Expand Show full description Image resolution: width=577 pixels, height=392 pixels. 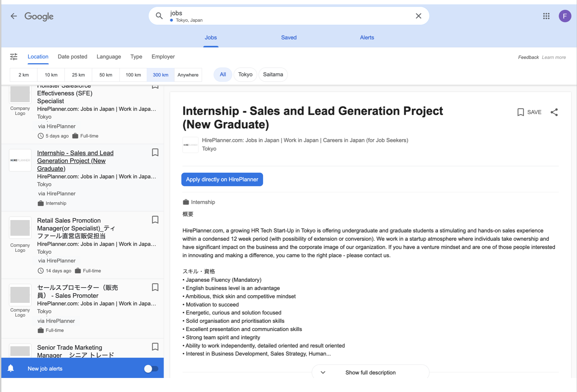[370, 372]
